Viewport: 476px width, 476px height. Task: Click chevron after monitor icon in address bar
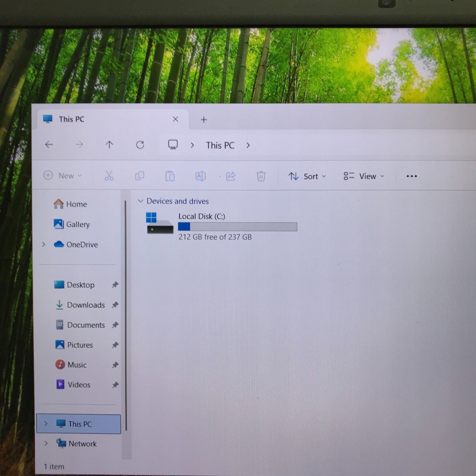pyautogui.click(x=192, y=145)
